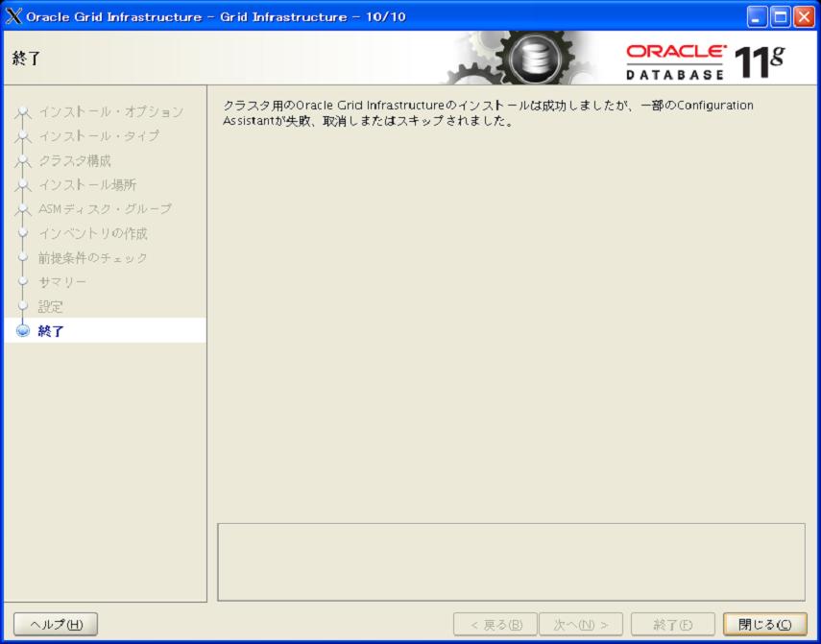821x644 pixels.
Task: Click the installation result message text
Action: click(488, 113)
